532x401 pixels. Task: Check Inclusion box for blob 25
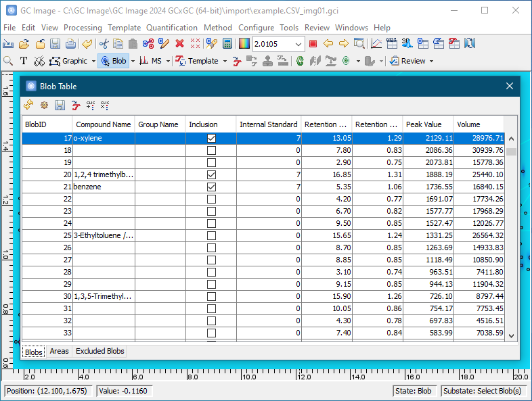[x=211, y=235]
